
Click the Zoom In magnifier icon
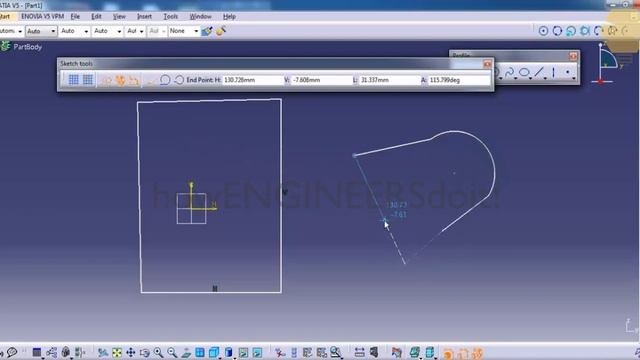tap(158, 352)
